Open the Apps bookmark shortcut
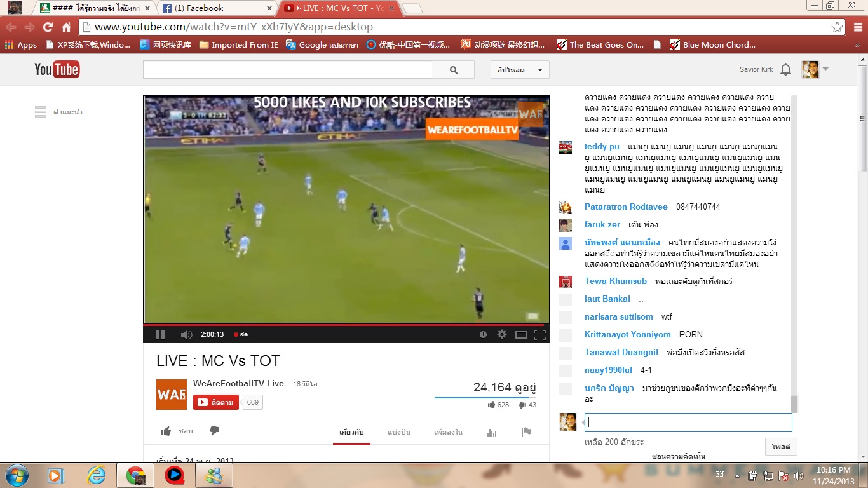This screenshot has width=868, height=488. click(x=21, y=45)
